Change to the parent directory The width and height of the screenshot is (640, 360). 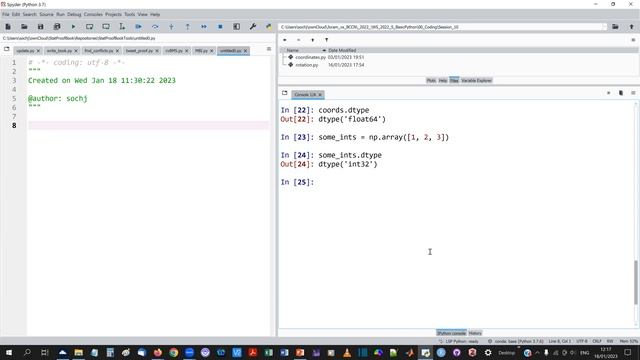[x=631, y=27]
